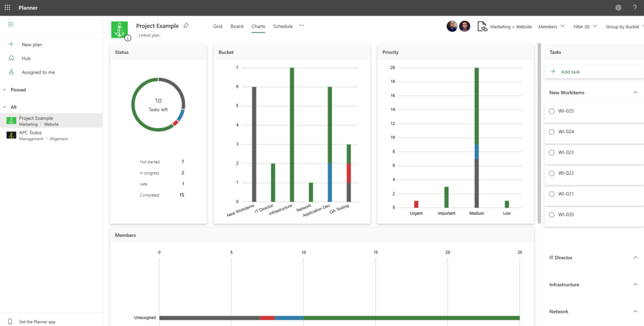The height and width of the screenshot is (326, 644).
Task: Mark task WI-025 as complete
Action: click(x=552, y=111)
